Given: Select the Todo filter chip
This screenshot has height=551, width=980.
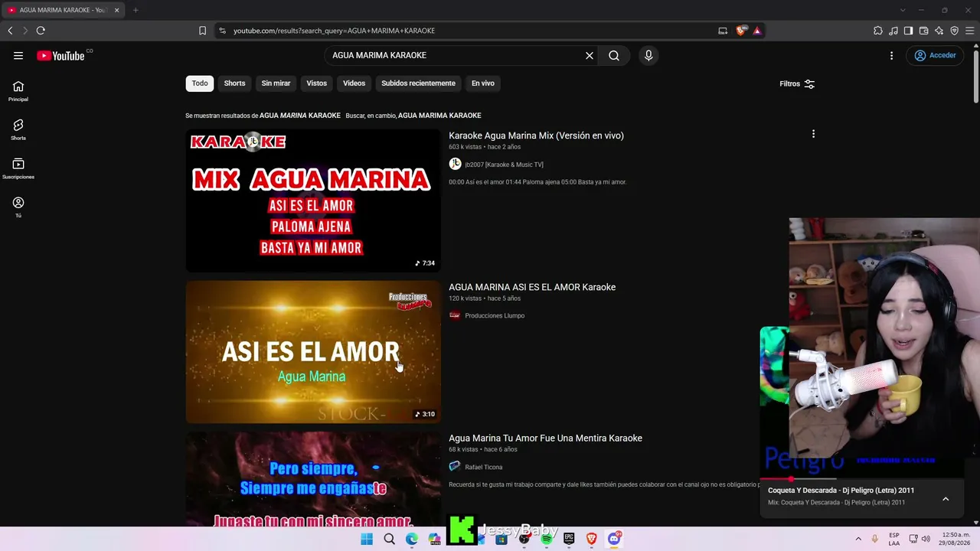Looking at the screenshot, I should click(200, 83).
